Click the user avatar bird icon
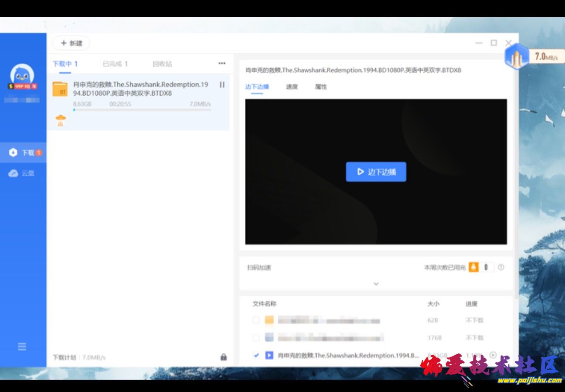Image resolution: width=565 pixels, height=392 pixels. [x=22, y=75]
